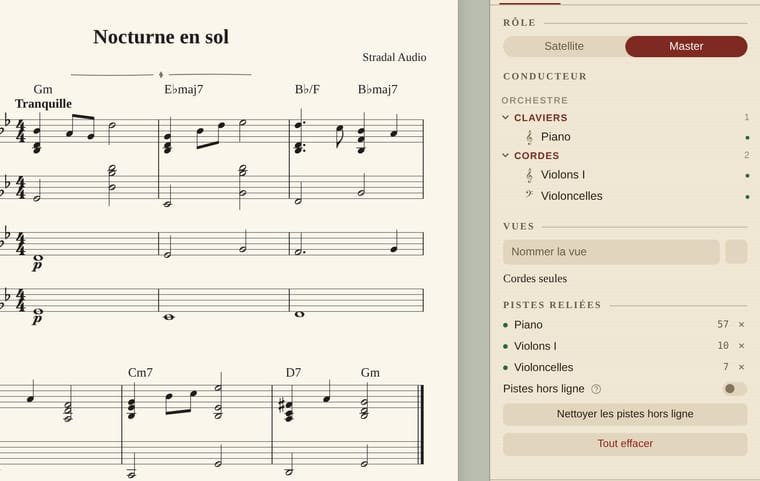Screen dimensions: 760x481
Task: Click the Nocturne en sol title
Action: (161, 37)
